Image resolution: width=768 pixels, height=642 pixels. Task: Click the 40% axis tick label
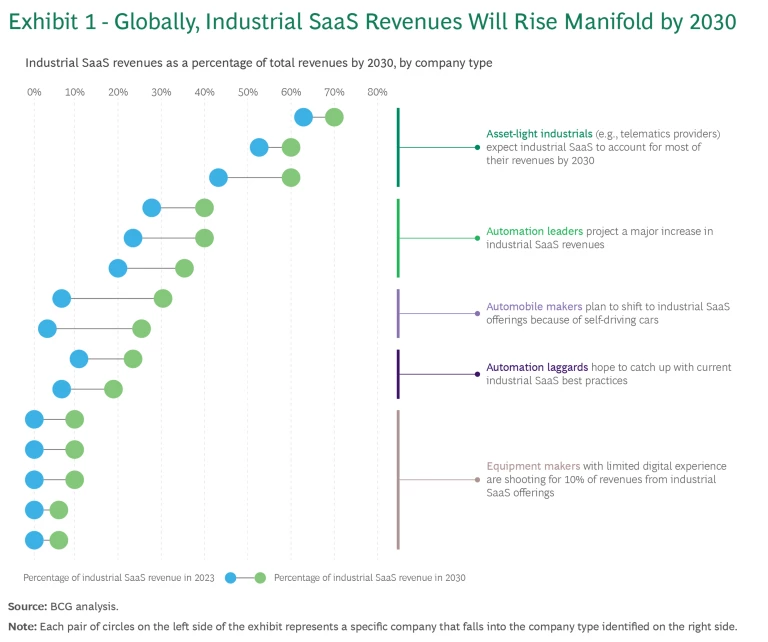click(205, 92)
